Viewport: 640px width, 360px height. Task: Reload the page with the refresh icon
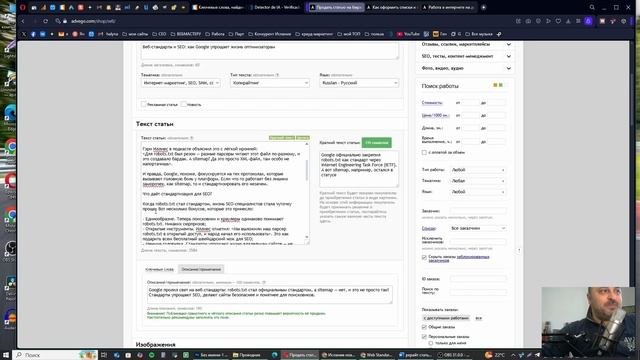tap(45, 21)
